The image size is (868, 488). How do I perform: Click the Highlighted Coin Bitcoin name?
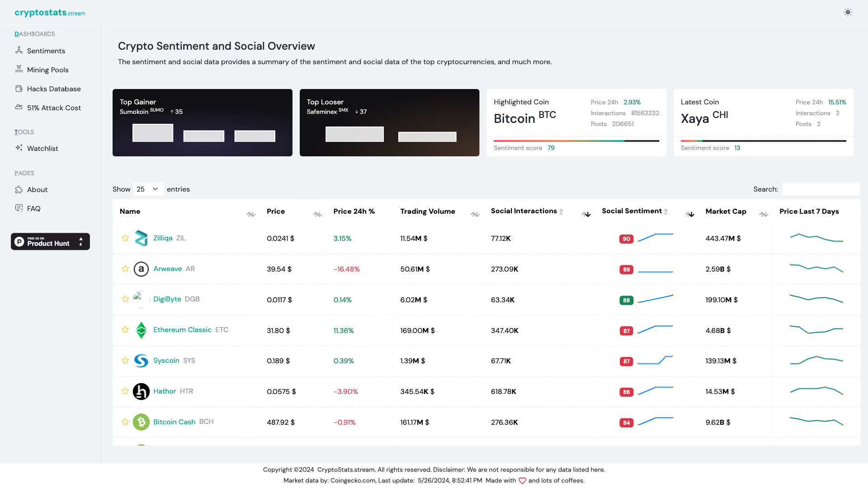514,118
